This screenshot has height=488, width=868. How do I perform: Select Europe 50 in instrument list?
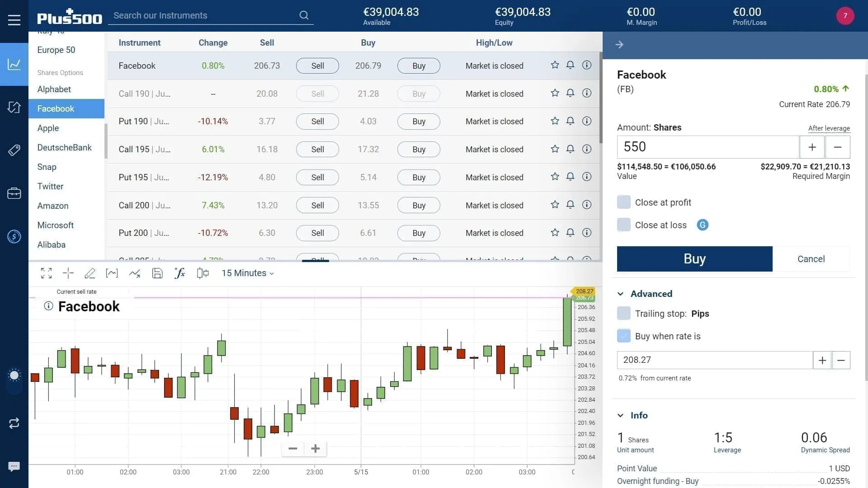click(x=56, y=50)
